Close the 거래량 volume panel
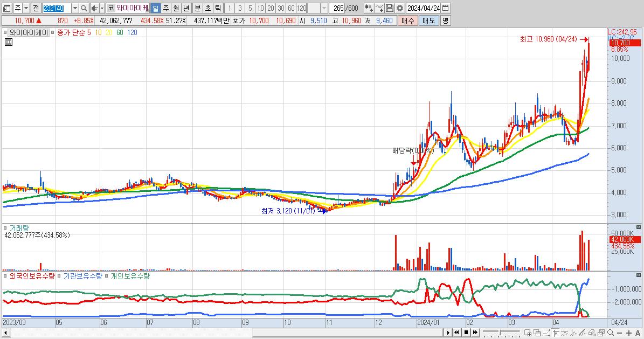The image size is (644, 339). click(x=638, y=227)
